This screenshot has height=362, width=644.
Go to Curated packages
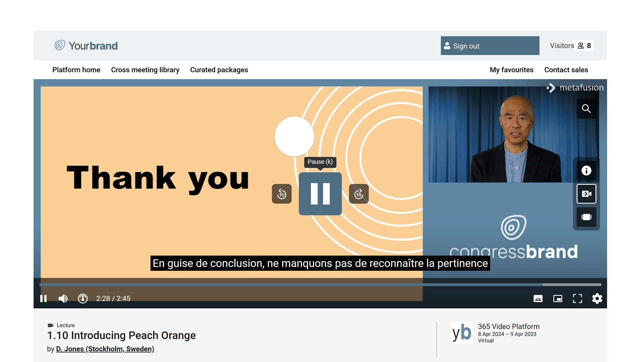[x=219, y=70]
